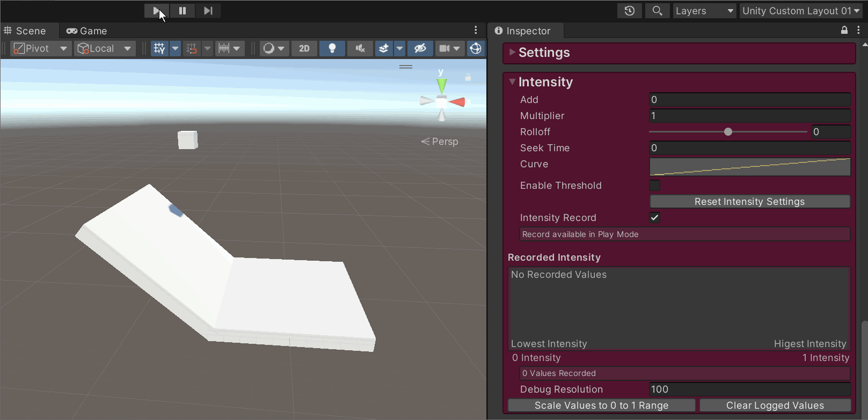
Task: Click the orientation gizmo Y axis cone
Action: coord(442,85)
